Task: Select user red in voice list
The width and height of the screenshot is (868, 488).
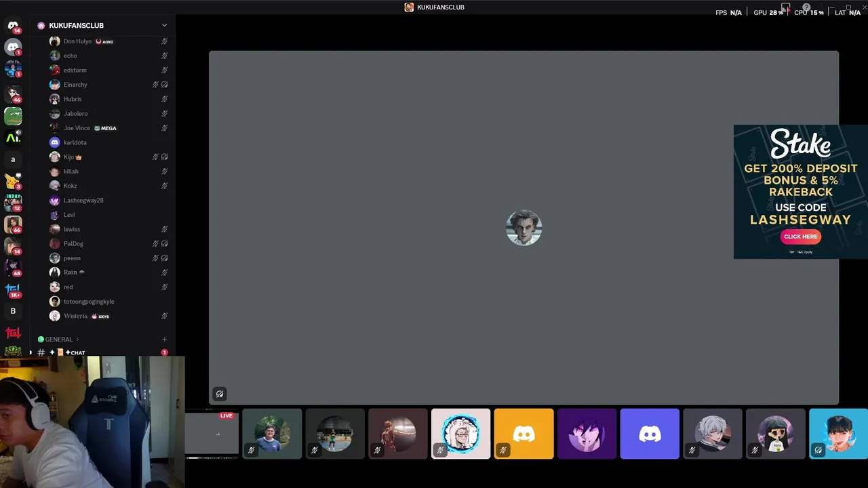Action: coord(108,287)
